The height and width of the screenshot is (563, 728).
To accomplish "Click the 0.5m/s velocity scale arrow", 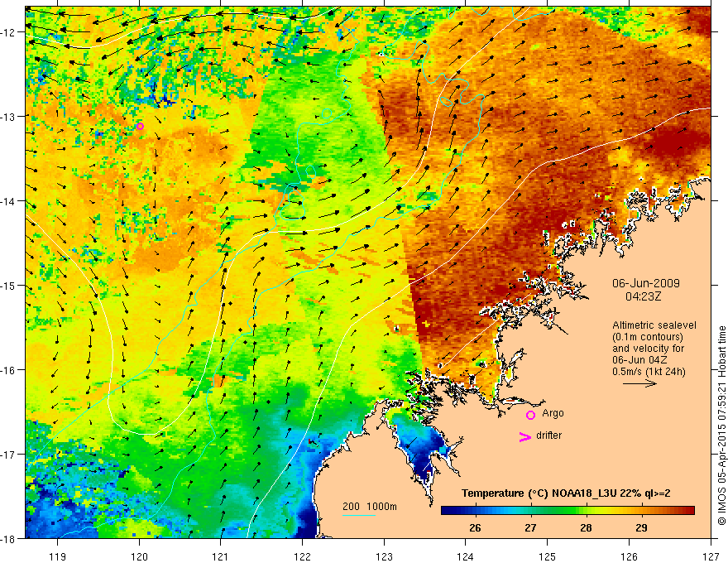I will coord(639,383).
